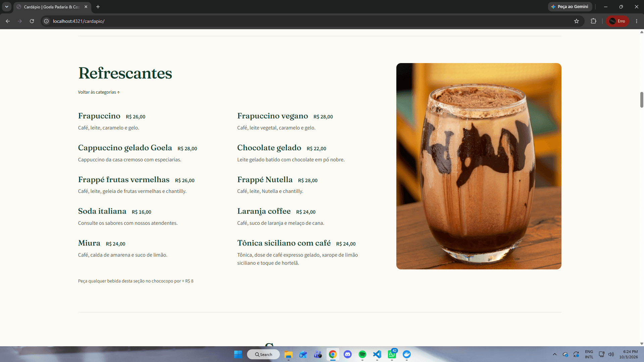
Task: Open Outlook from the taskbar
Action: click(x=303, y=354)
